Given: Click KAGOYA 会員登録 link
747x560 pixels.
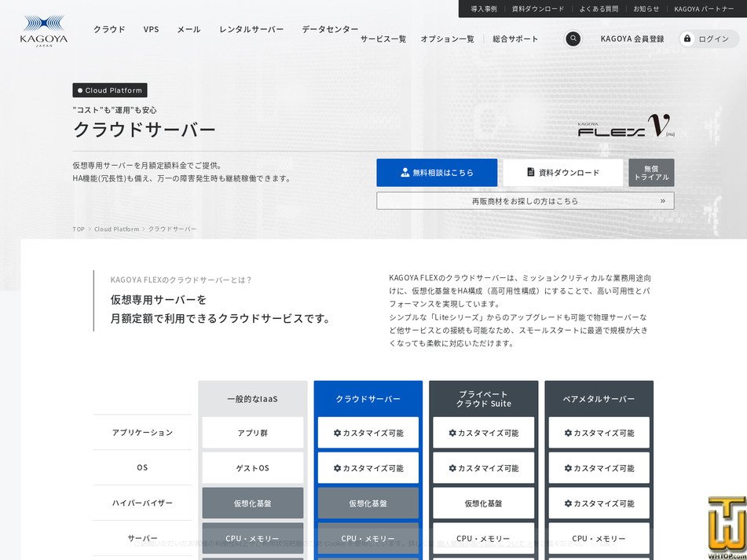Looking at the screenshot, I should click(x=632, y=39).
